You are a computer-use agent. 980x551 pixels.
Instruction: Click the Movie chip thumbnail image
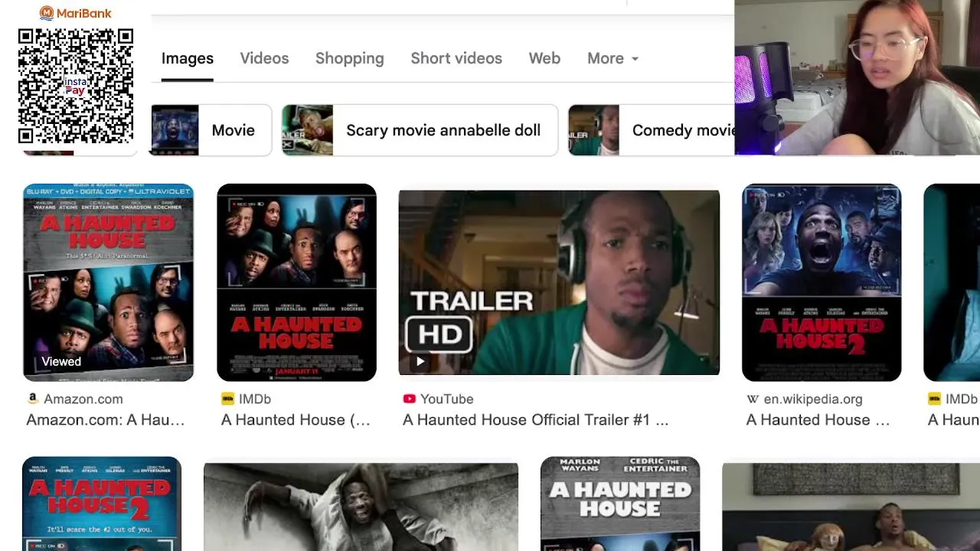(x=175, y=130)
